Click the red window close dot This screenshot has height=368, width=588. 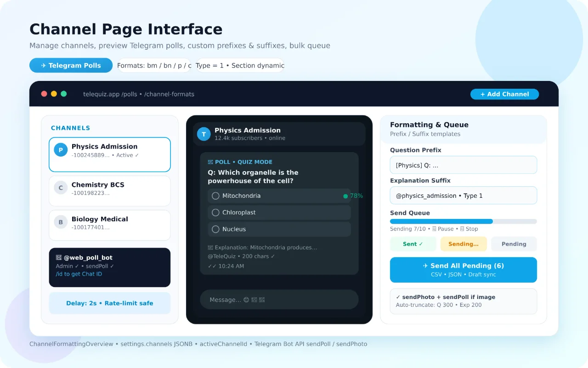44,94
